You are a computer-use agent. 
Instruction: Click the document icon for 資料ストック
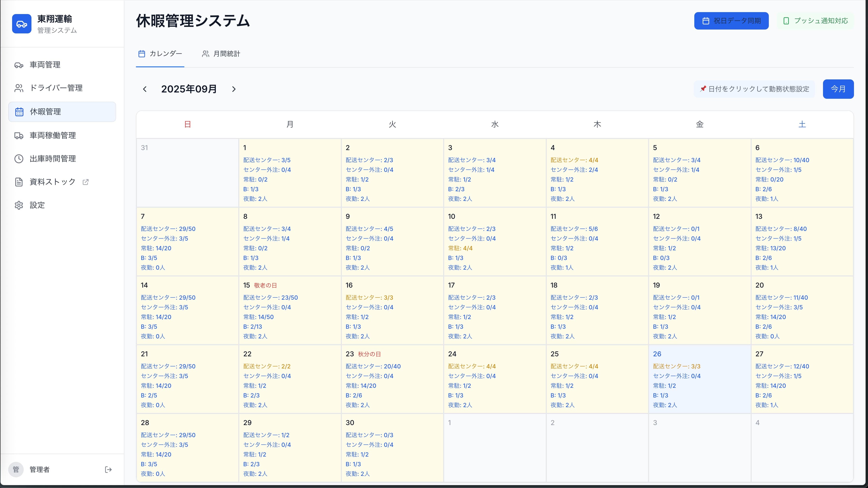19,182
